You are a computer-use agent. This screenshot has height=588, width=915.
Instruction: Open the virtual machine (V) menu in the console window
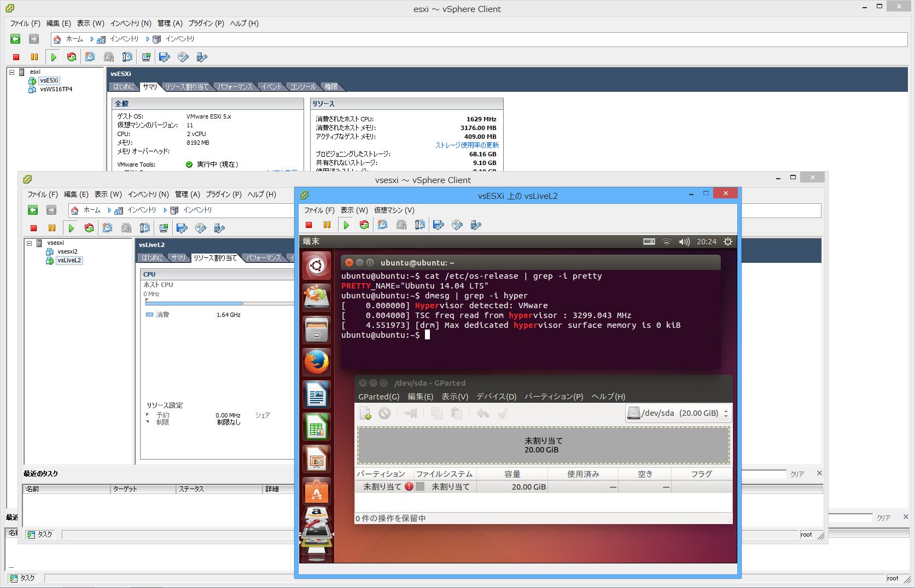point(394,210)
